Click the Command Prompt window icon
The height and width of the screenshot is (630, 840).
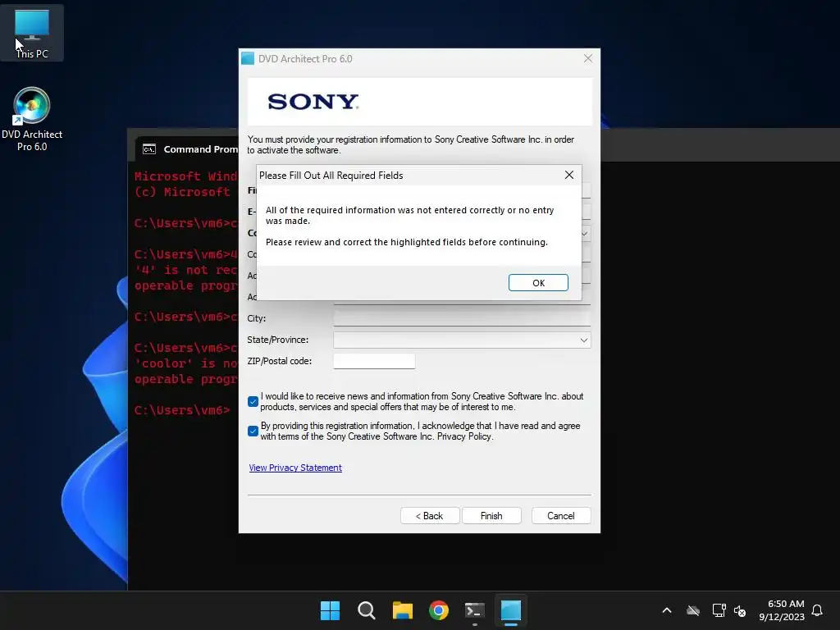click(149, 149)
